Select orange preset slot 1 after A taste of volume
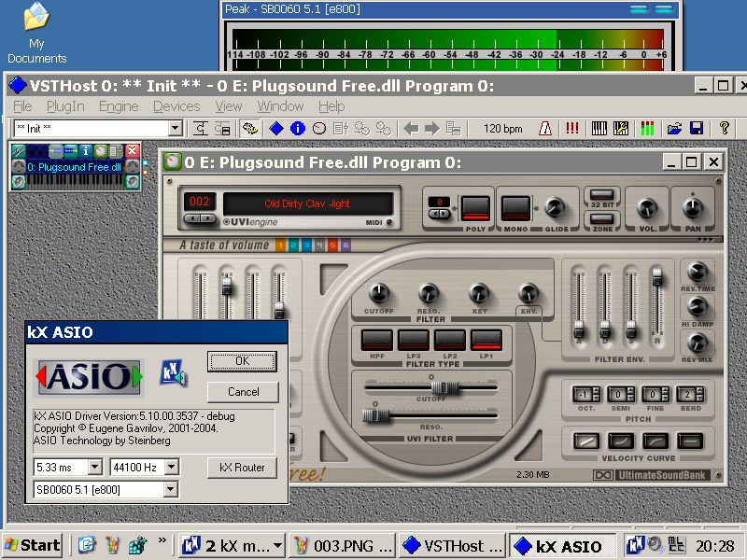Screen dimensions: 747x560 [280, 245]
